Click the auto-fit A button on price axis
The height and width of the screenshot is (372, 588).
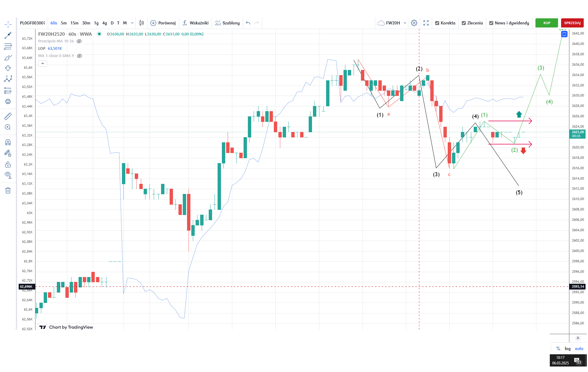(578, 338)
